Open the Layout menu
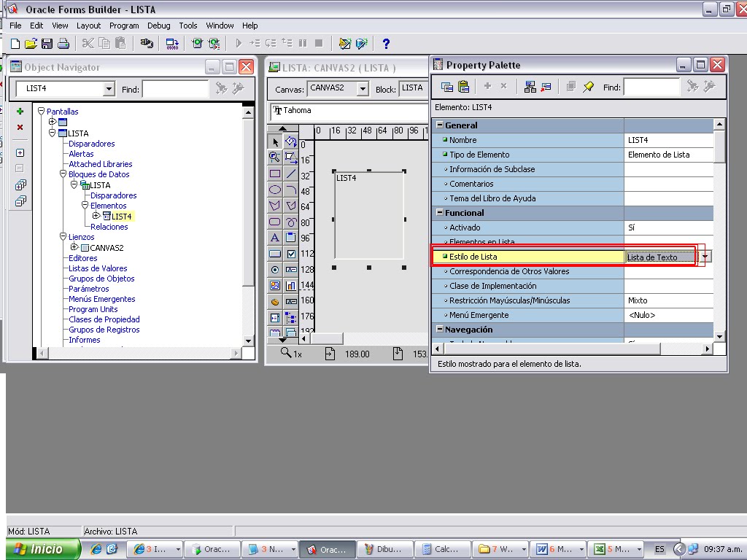 88,26
